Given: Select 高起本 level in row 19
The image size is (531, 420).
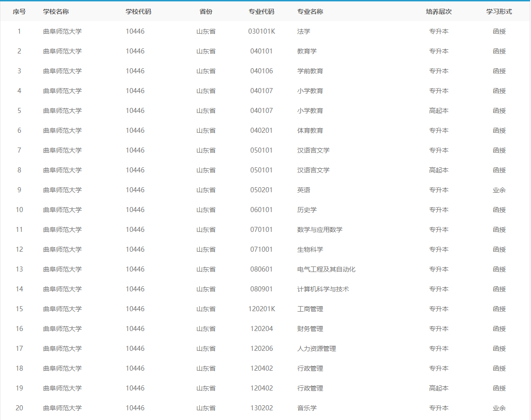Looking at the screenshot, I should click(438, 388).
